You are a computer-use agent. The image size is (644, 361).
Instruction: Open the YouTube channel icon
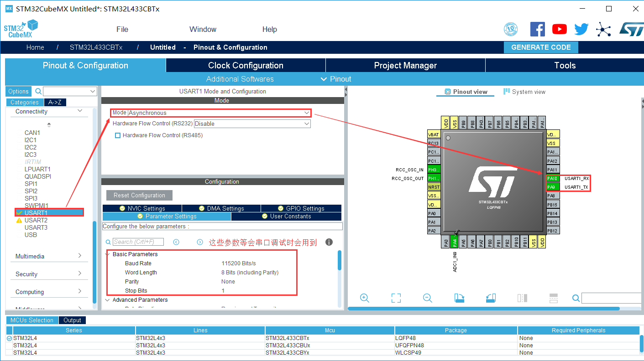[x=559, y=29]
